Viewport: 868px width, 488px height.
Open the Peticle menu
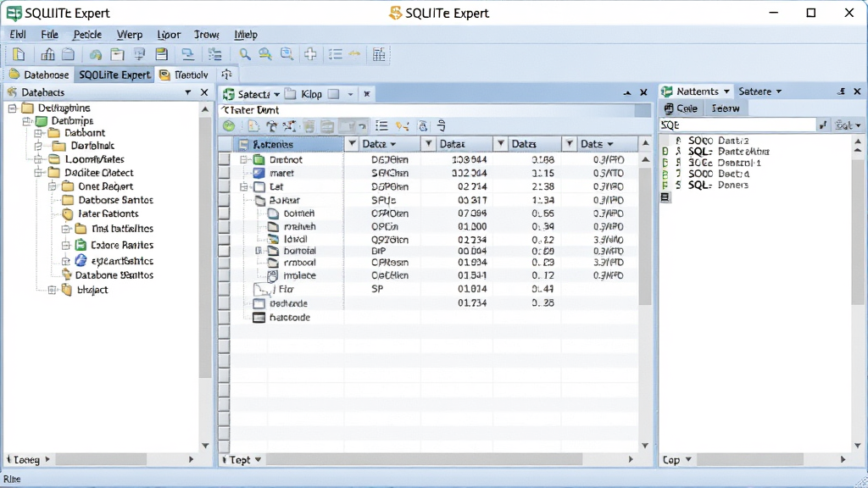[x=87, y=34]
